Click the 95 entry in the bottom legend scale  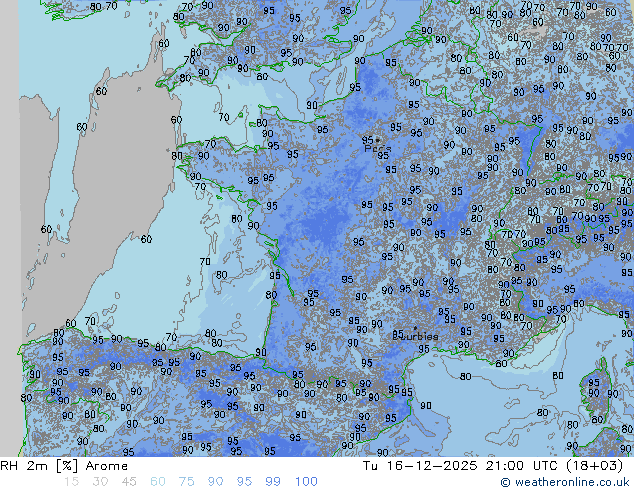click(244, 482)
